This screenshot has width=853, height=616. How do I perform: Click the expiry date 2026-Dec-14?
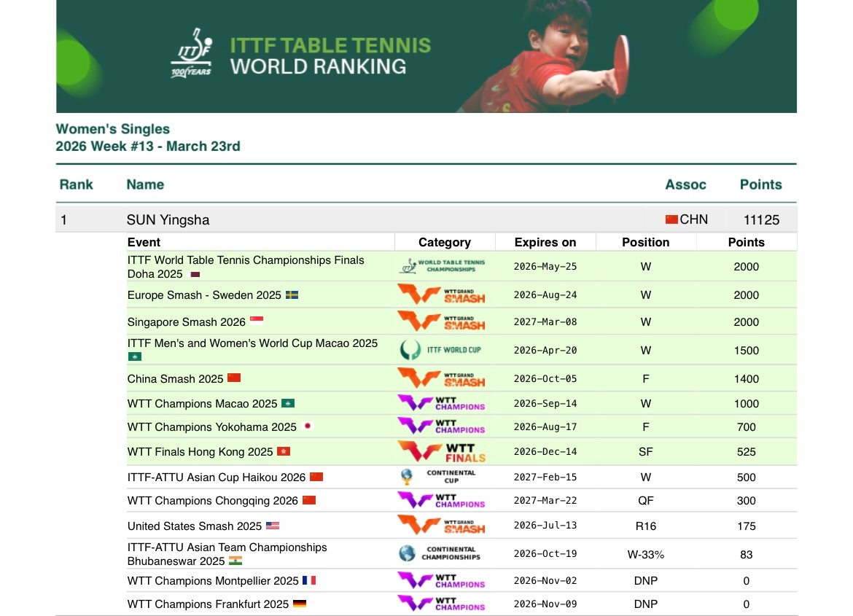coord(545,452)
